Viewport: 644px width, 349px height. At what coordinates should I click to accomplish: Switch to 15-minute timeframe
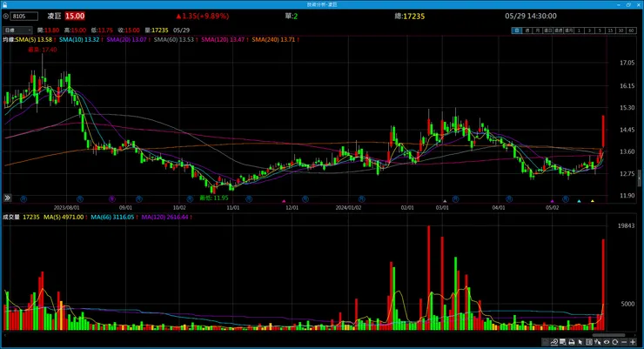coord(610,30)
